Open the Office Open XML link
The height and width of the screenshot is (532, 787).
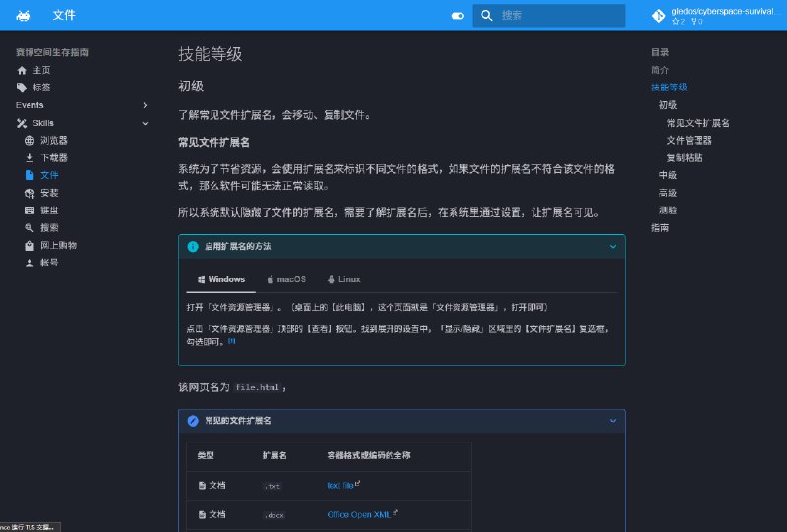point(361,514)
